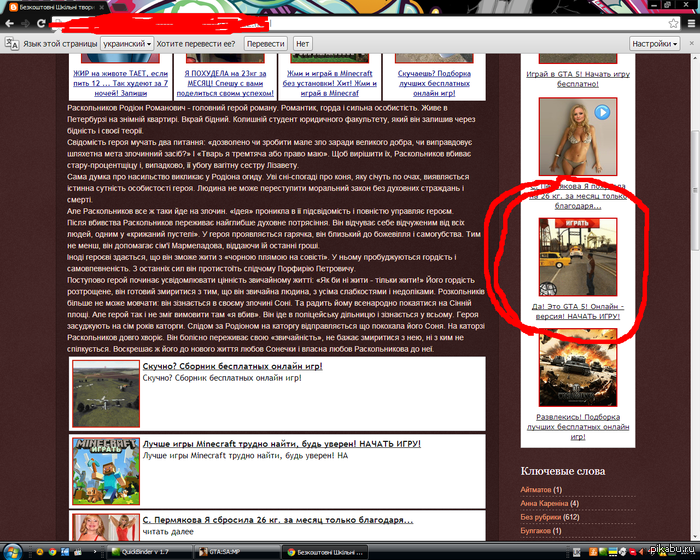Viewport: 700px width, 560px height.
Task: Open the Жми и играй в Minecraft link
Action: coord(329,83)
